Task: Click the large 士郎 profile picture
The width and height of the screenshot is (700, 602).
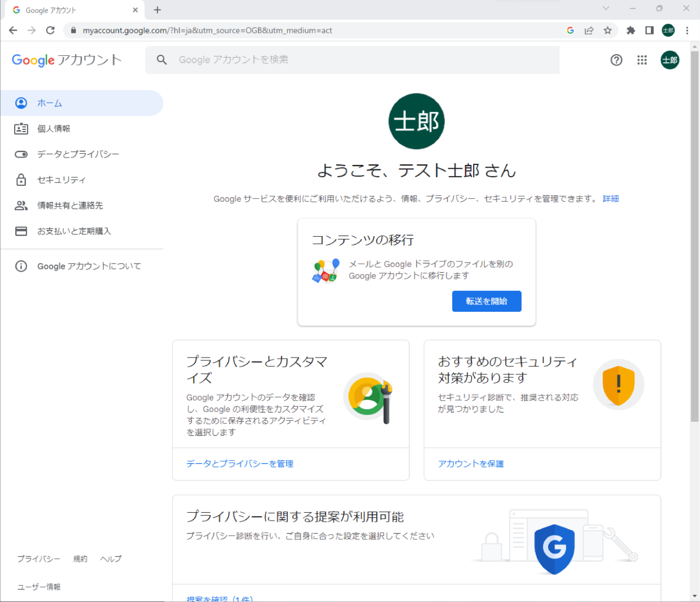Action: (x=417, y=121)
